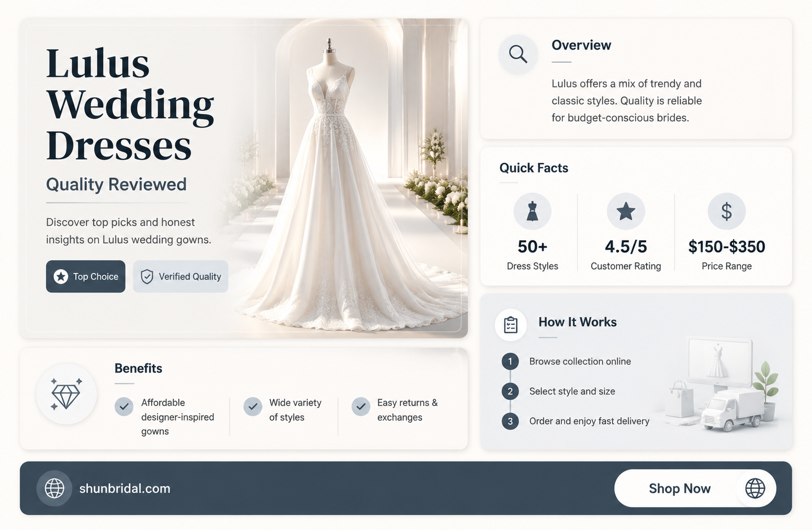This screenshot has width=812, height=530.
Task: Click step 1 circle for Browse collection
Action: [510, 362]
